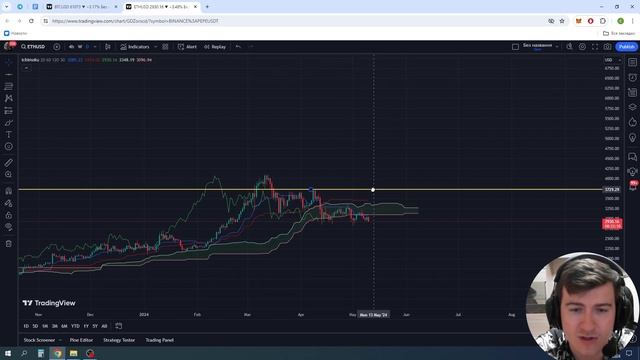Open the emoji icons tool

(x=9, y=147)
